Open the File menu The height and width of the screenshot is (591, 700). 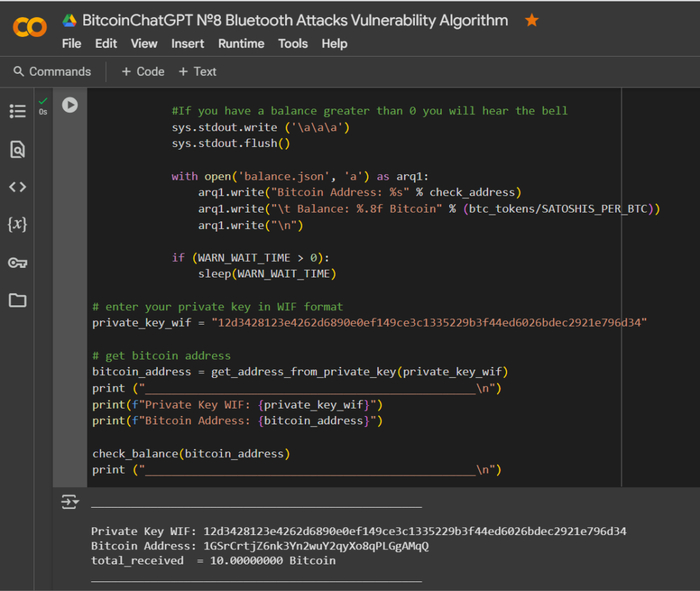pyautogui.click(x=71, y=44)
